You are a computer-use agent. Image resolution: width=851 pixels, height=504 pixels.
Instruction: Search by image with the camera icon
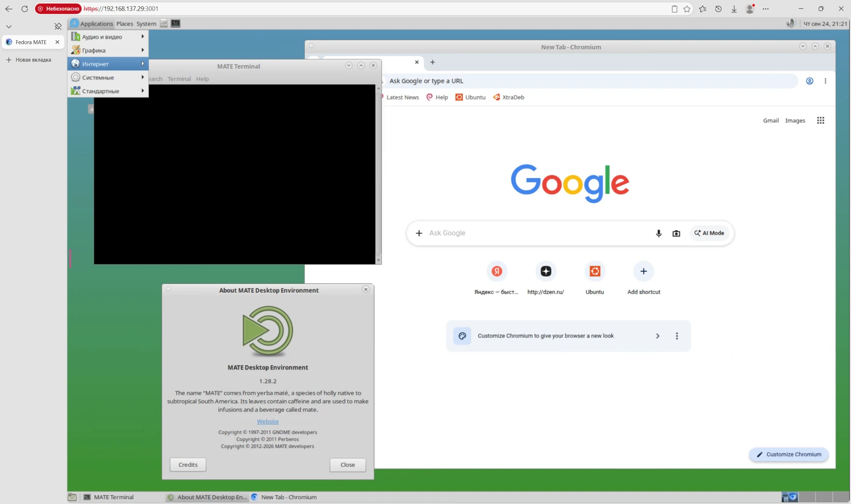click(676, 233)
